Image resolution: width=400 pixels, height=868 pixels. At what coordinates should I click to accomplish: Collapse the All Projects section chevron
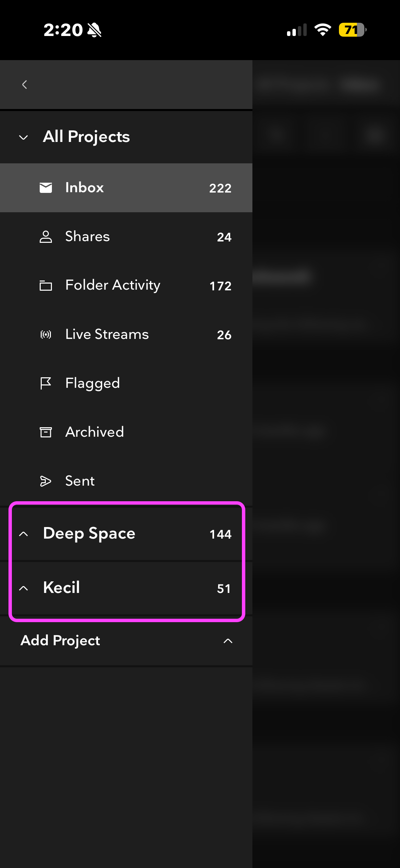click(23, 137)
